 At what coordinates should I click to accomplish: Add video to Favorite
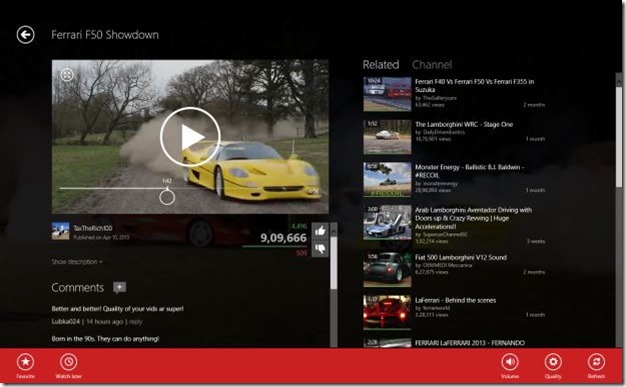tap(26, 366)
